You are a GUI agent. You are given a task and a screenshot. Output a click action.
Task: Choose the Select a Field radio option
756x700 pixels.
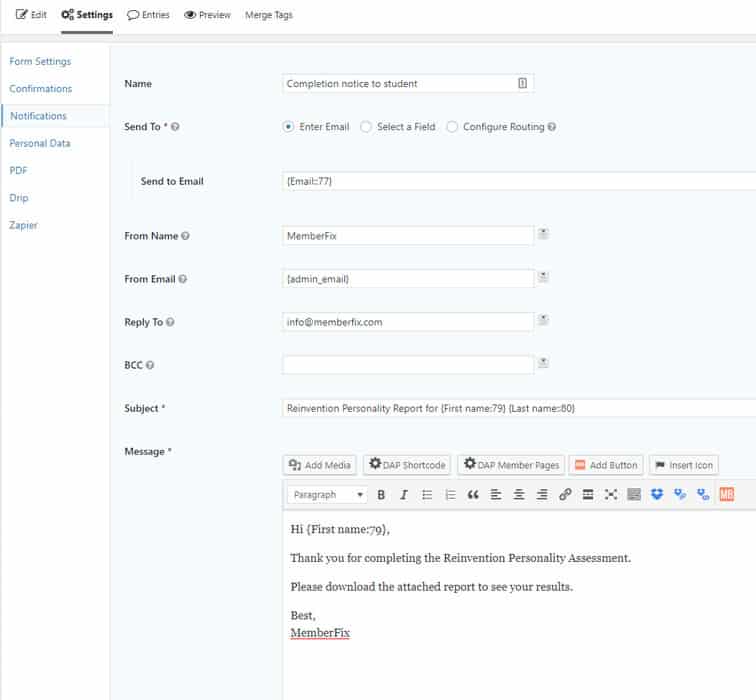coord(366,127)
